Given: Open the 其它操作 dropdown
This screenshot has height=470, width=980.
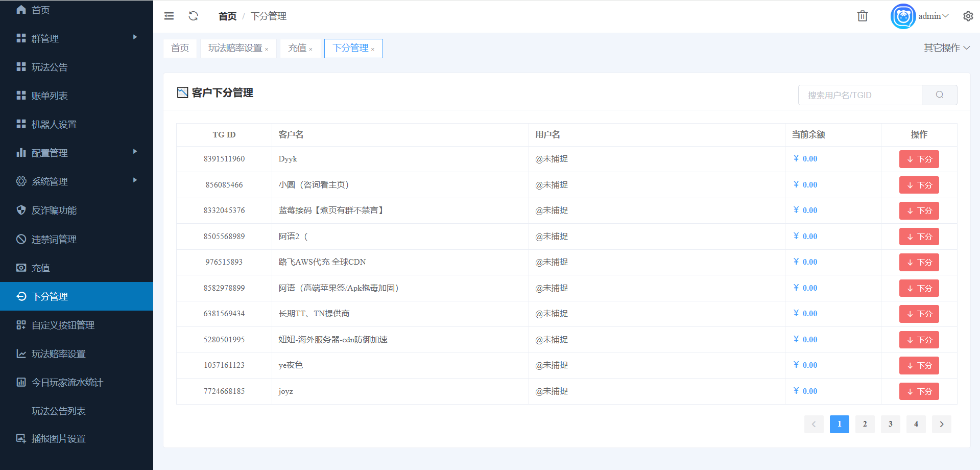Looking at the screenshot, I should pyautogui.click(x=946, y=48).
